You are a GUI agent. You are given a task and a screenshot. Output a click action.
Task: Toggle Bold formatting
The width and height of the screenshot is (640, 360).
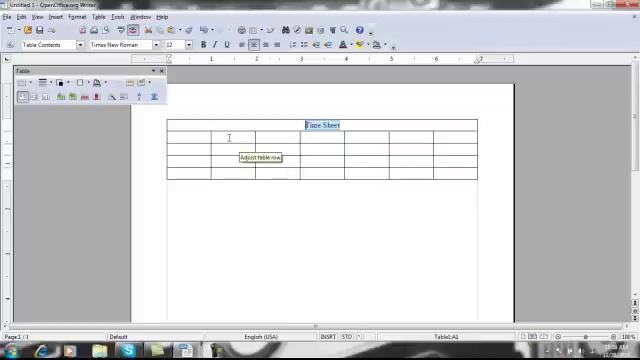[203, 45]
